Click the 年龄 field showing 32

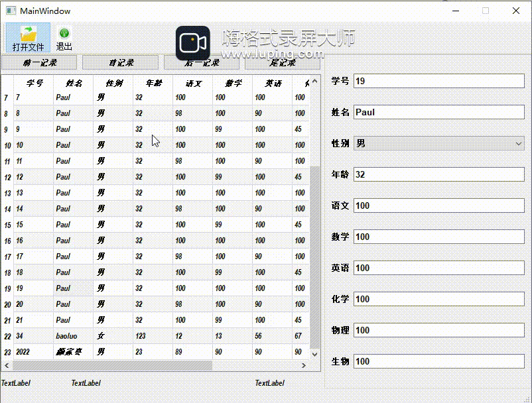click(438, 174)
